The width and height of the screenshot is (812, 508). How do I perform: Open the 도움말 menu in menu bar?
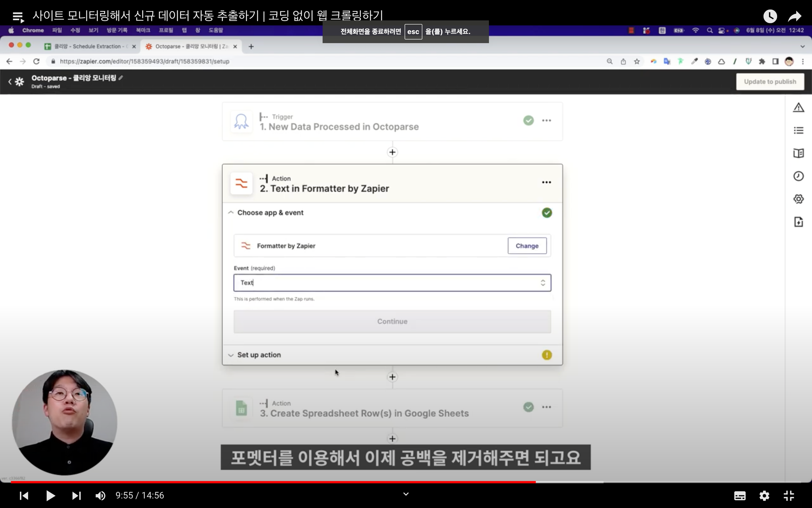(216, 30)
